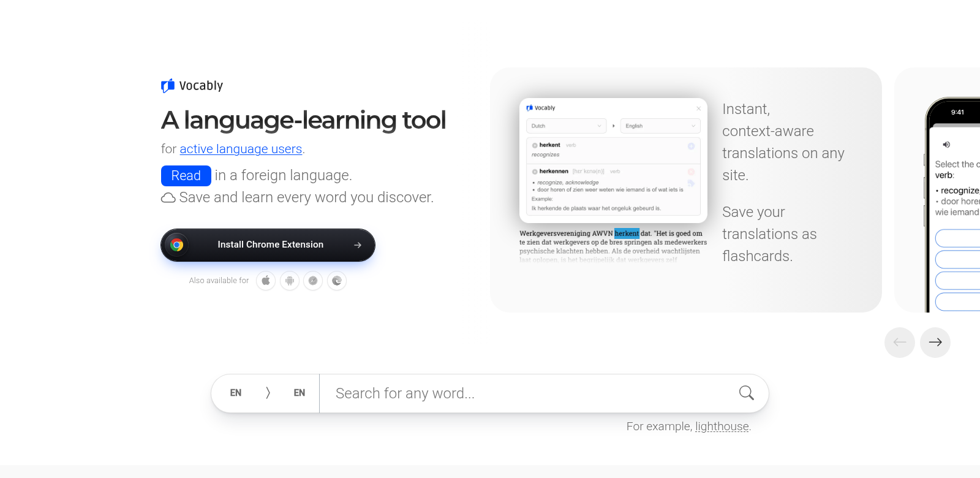Open the Apple platform download icon
The height and width of the screenshot is (478, 980).
tap(266, 281)
